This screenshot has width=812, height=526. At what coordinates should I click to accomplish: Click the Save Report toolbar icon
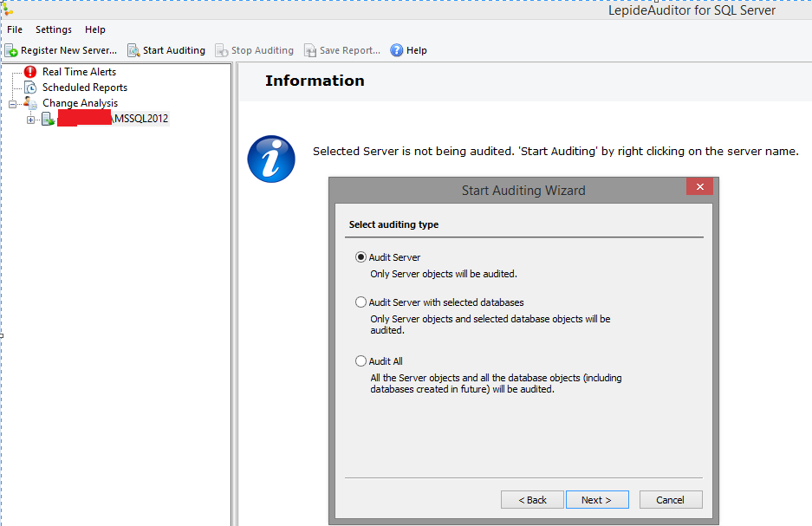(310, 50)
